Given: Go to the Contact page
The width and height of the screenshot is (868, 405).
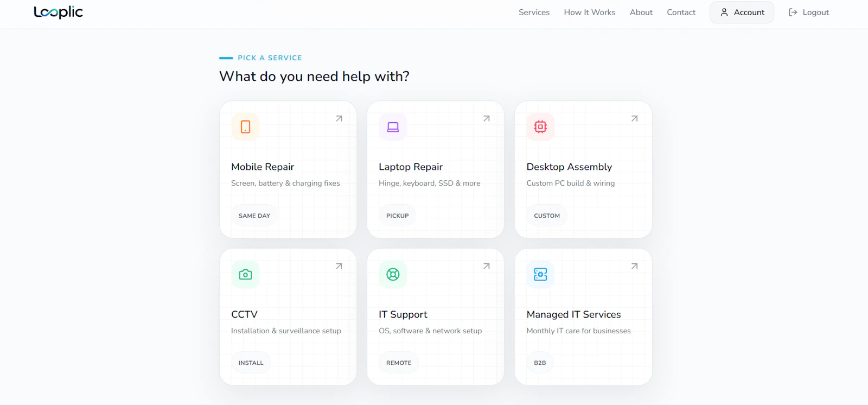Looking at the screenshot, I should [x=681, y=12].
